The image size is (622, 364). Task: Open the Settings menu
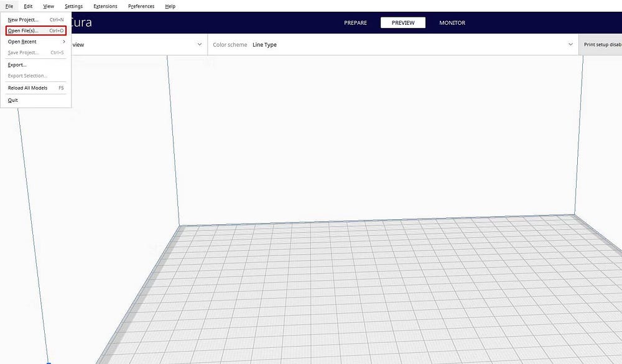(73, 6)
